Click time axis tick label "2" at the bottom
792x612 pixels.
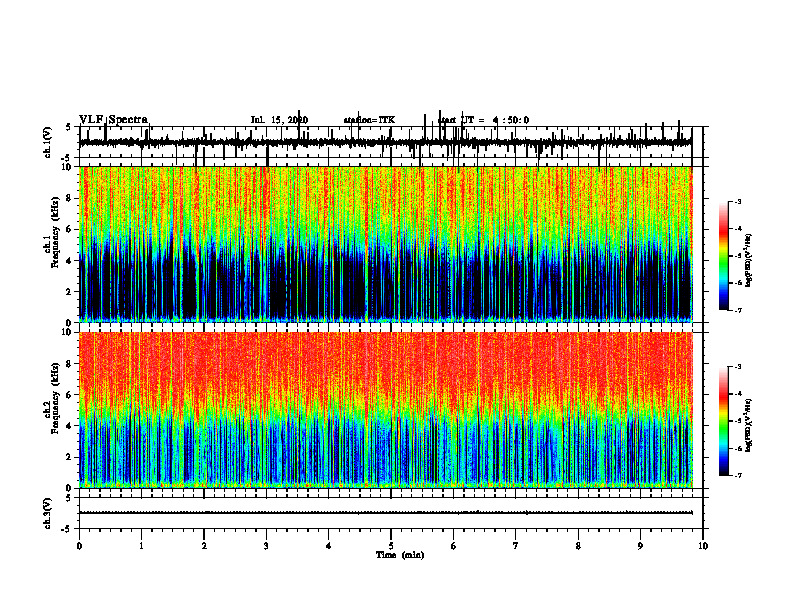204,546
